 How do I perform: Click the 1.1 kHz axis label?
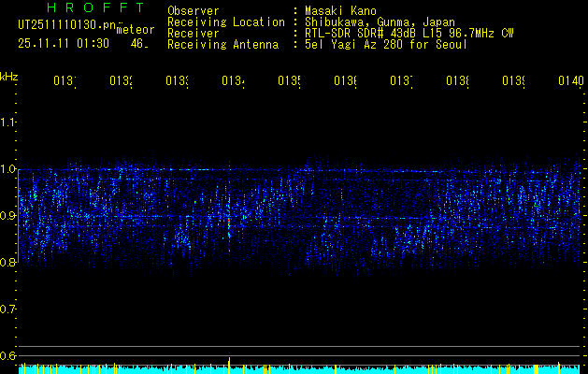(7, 122)
